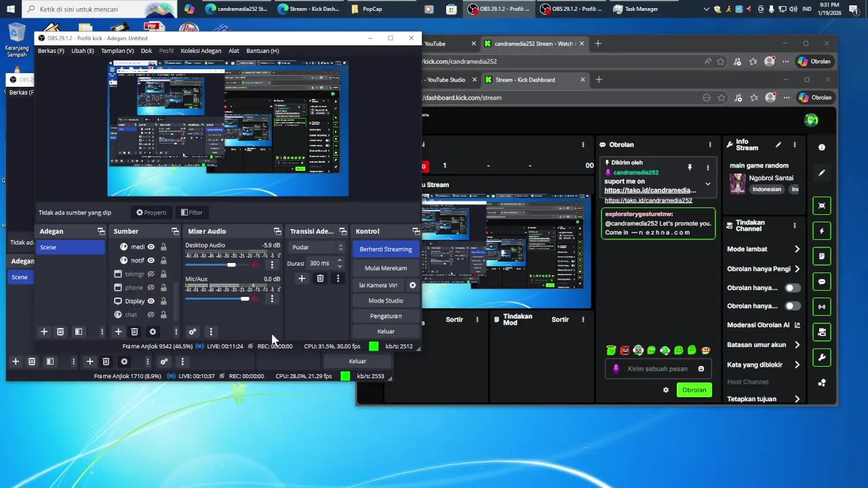Expand Batasan umur akun chevron
This screenshot has width=868, height=488.
[797, 345]
